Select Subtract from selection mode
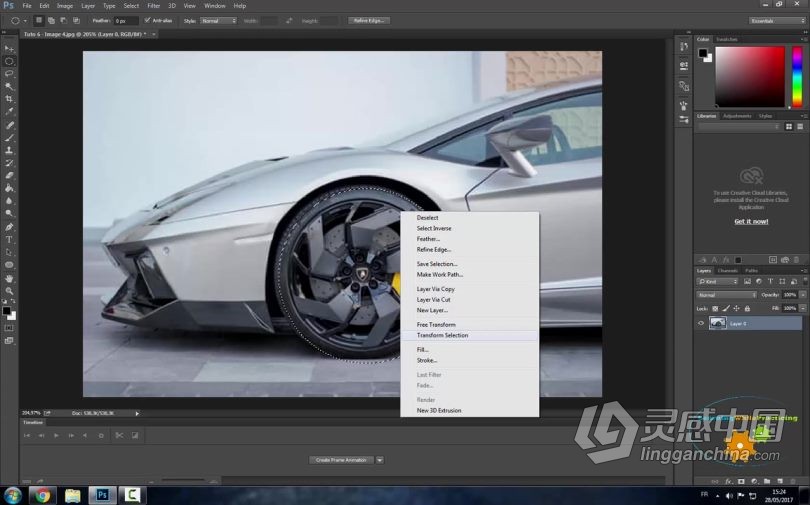Image resolution: width=810 pixels, height=505 pixels. (64, 21)
